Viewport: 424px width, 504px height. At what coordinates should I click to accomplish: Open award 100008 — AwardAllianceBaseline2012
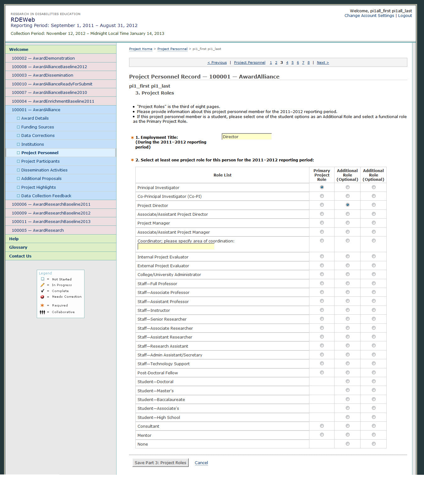click(61, 67)
